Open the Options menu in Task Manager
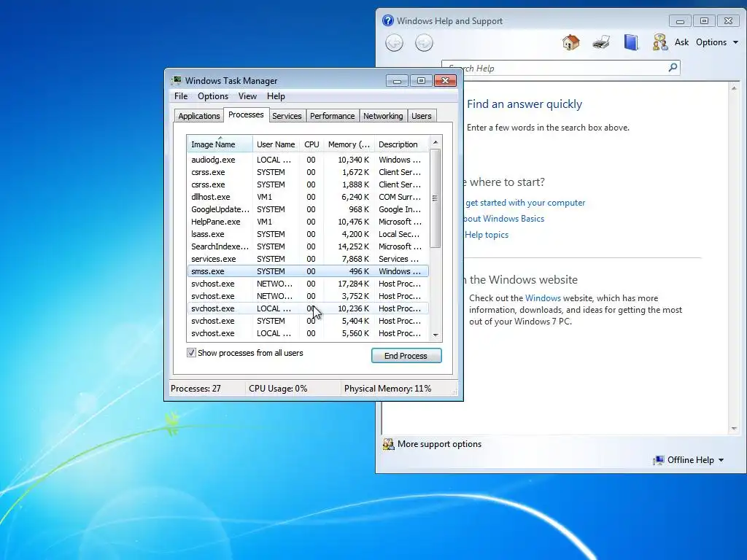 pyautogui.click(x=213, y=96)
